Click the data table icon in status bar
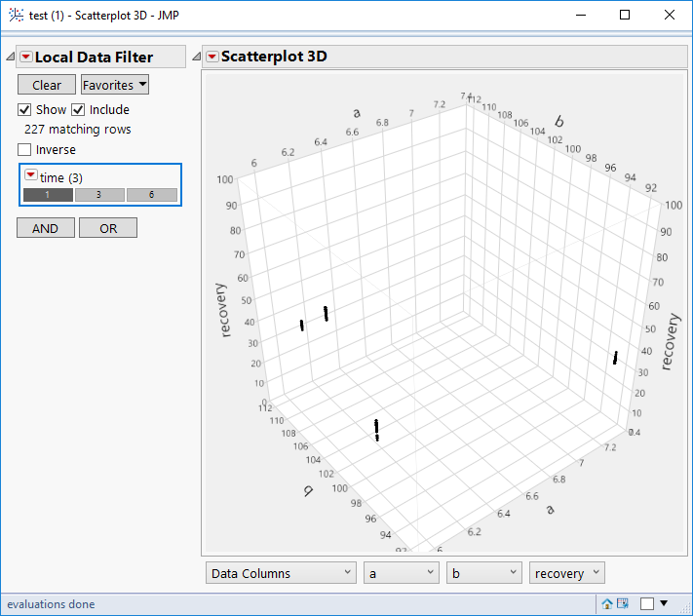The image size is (693, 616). [x=623, y=604]
